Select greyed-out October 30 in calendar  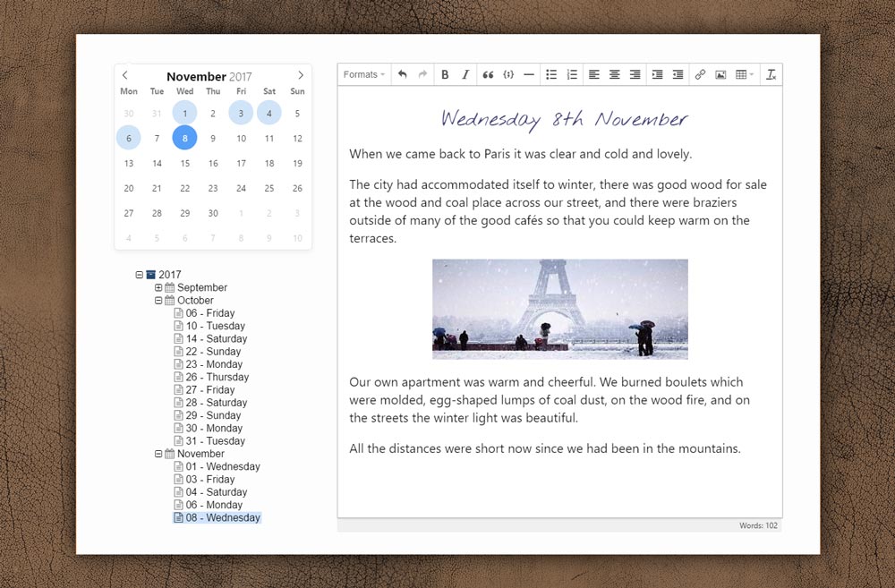(129, 113)
